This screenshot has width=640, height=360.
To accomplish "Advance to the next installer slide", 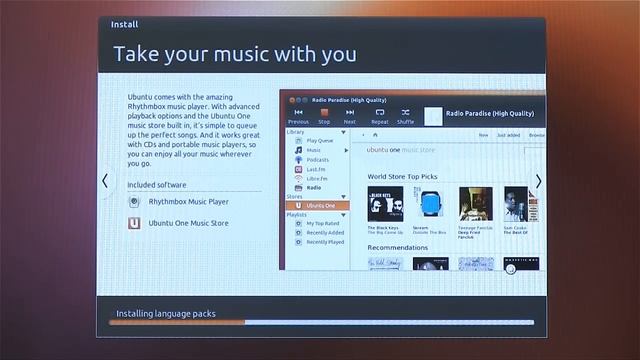I will pos(538,181).
